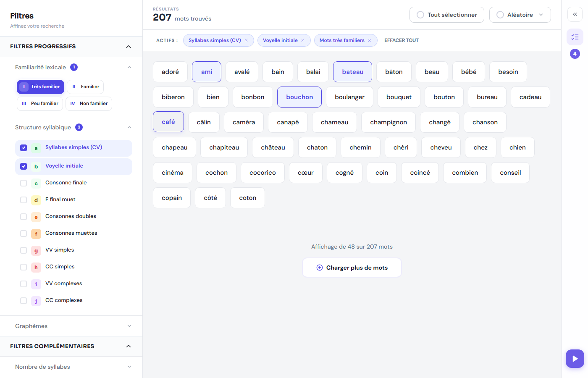588x378 pixels.
Task: Check the VV simples checkbox
Action: pyautogui.click(x=24, y=250)
